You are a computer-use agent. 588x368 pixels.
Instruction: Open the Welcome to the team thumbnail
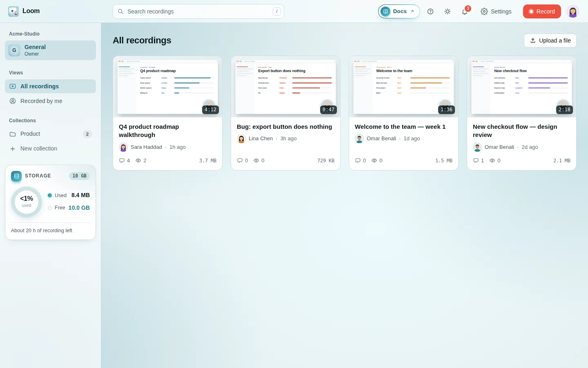403,87
